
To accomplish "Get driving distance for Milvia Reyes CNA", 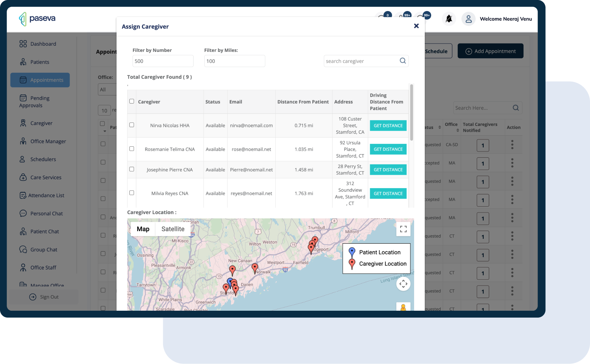I will coord(388,193).
